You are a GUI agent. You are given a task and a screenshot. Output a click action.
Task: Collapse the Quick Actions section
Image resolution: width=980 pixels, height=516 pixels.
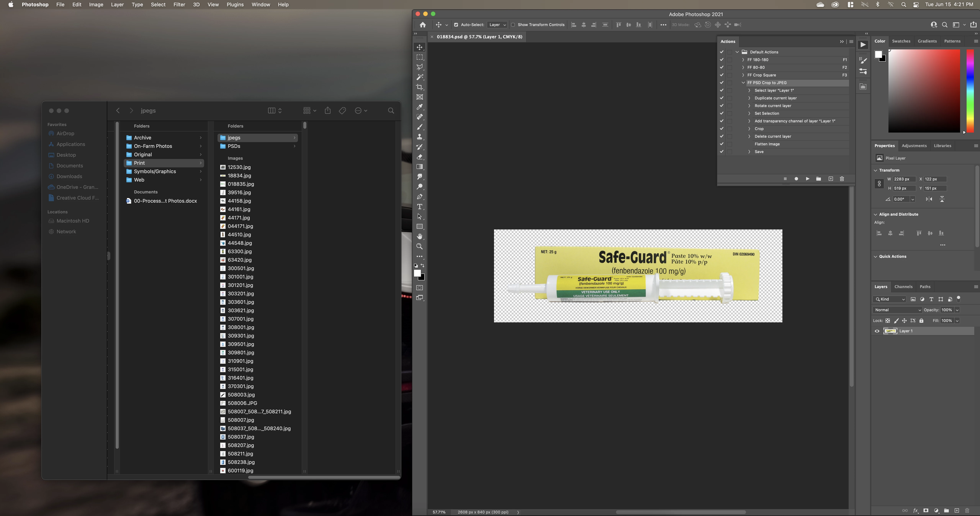[x=875, y=256]
